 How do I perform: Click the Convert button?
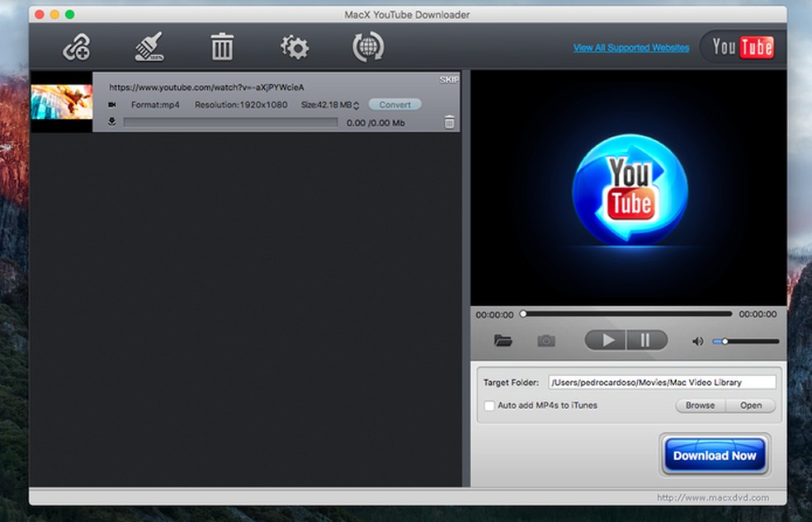coord(394,105)
